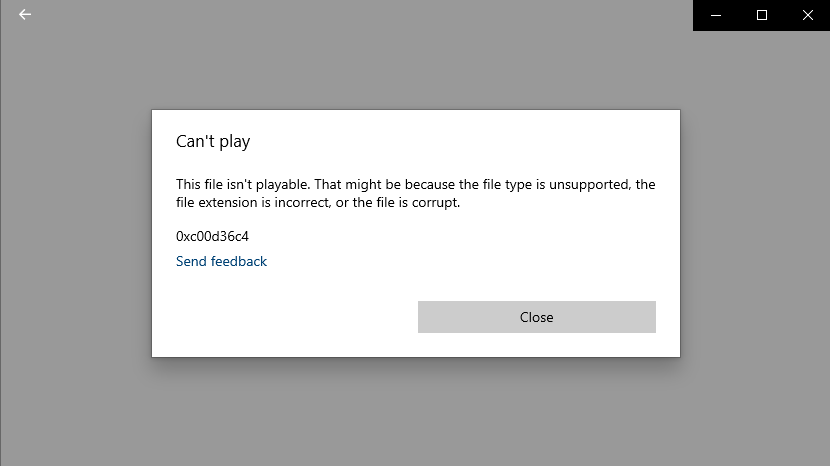
Task: Click the square maximize icon in title bar
Action: [x=762, y=15]
